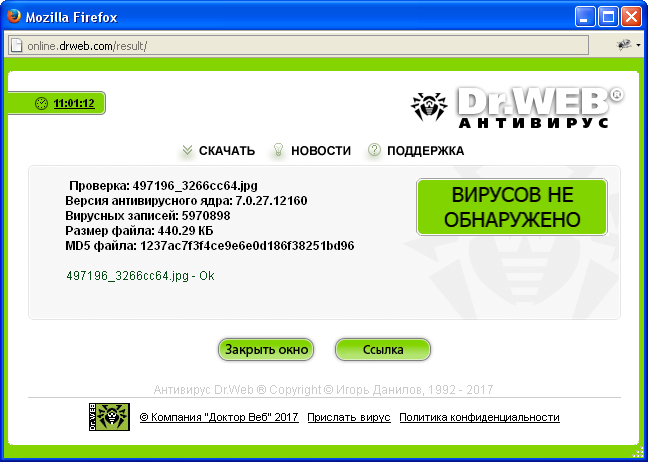
Task: Click the small Dr.Web badge in footer
Action: click(109, 417)
